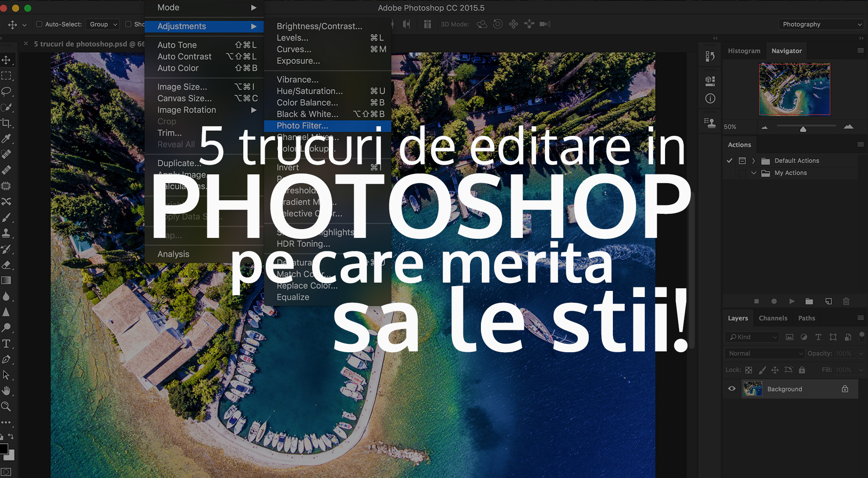Select the Lasso tool

coord(6,92)
